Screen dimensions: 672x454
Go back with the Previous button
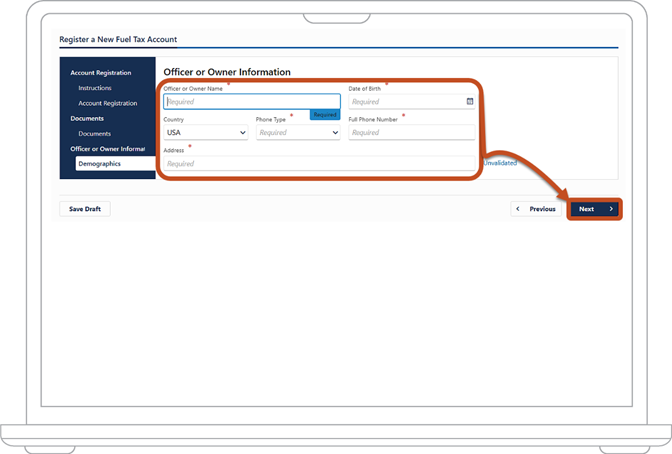pos(536,209)
